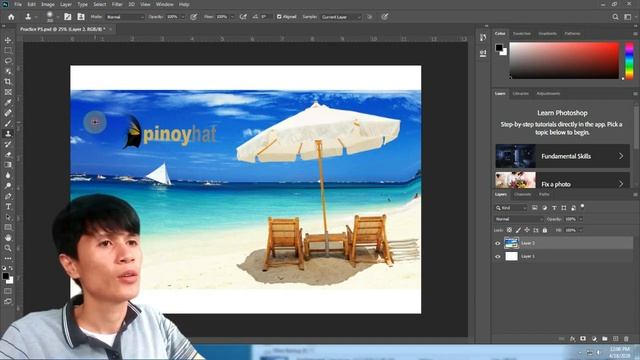
Task: Select the Healing Brush tool
Action: click(x=8, y=113)
